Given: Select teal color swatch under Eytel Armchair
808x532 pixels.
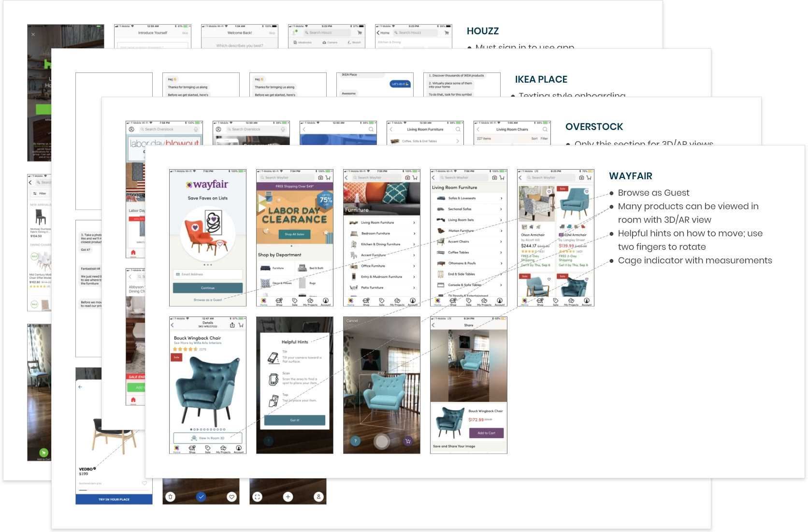Looking at the screenshot, I should (x=570, y=227).
